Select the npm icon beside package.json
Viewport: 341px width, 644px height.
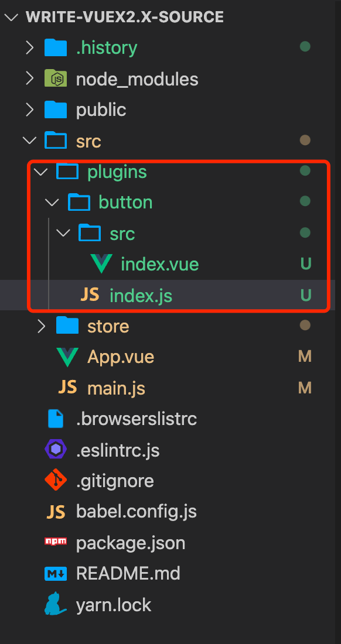[55, 542]
